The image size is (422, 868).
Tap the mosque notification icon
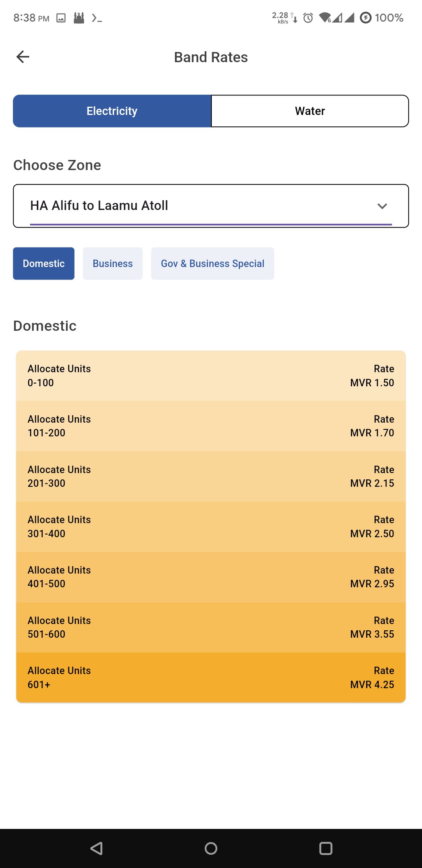click(x=79, y=18)
